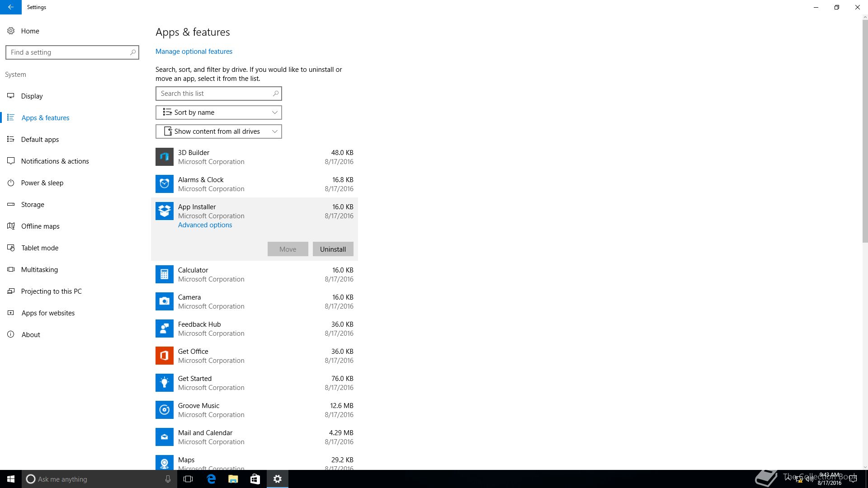The width and height of the screenshot is (868, 488).
Task: Select the Groove Music row name
Action: click(x=198, y=406)
